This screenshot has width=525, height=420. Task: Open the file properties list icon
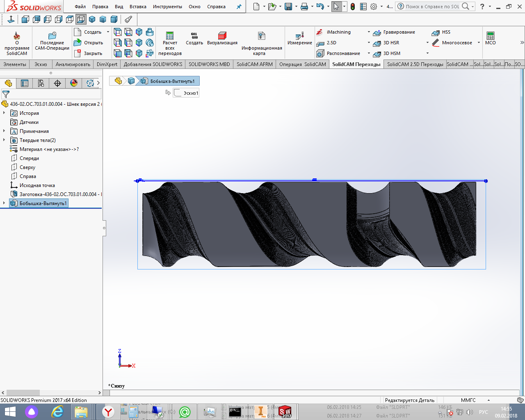[x=363, y=7]
